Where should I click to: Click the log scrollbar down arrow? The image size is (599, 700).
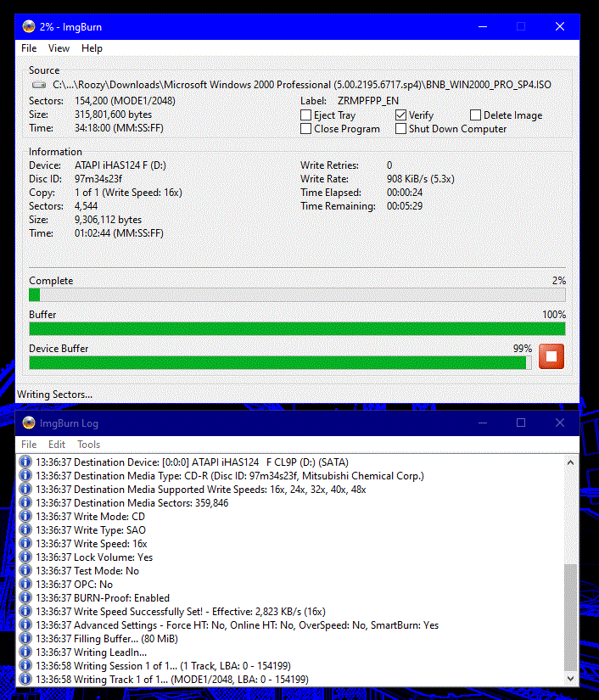tap(570, 679)
